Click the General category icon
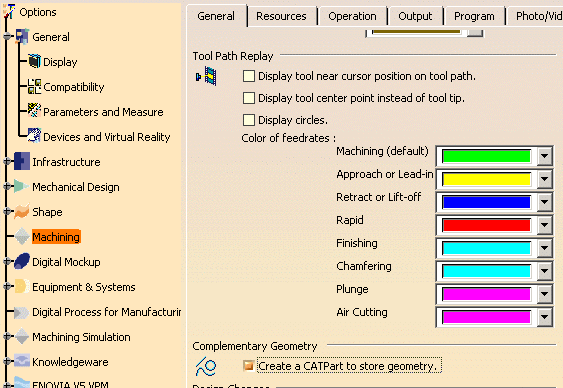The image size is (563, 388). 22,37
